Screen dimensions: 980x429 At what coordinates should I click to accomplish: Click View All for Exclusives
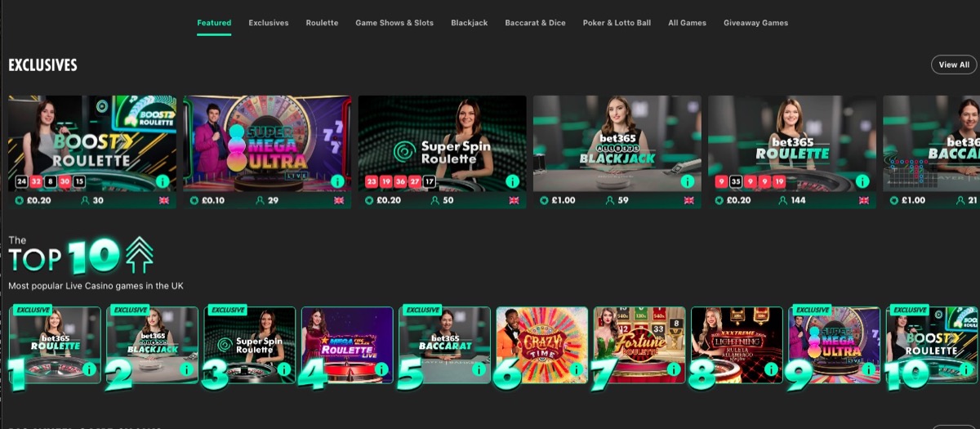tap(954, 65)
